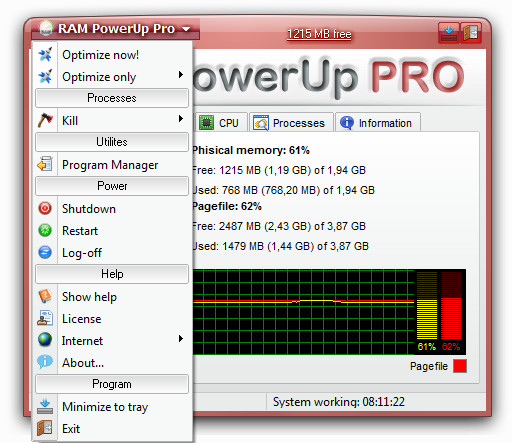This screenshot has height=443, width=512.
Task: Expand the Internet submenu arrow
Action: point(181,339)
